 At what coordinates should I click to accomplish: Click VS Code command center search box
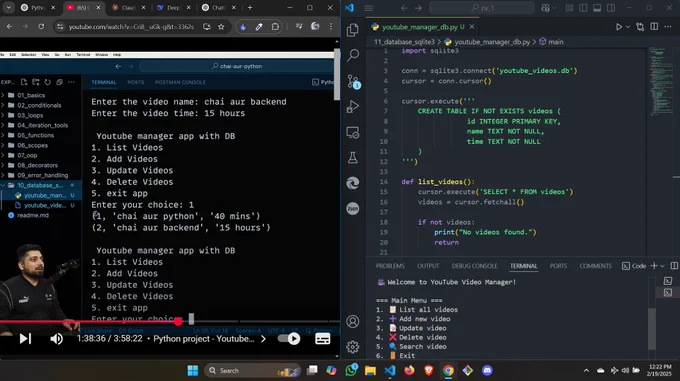[x=482, y=8]
